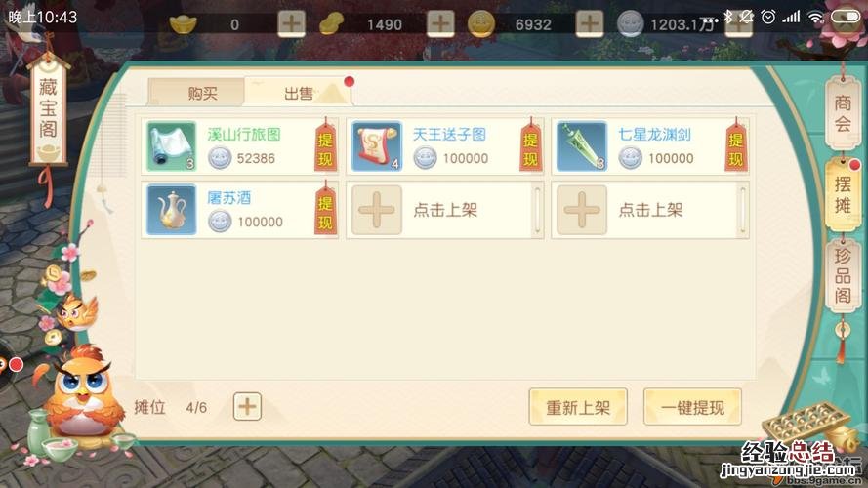Expand stall slots with the 摊位 plus button

click(x=247, y=407)
